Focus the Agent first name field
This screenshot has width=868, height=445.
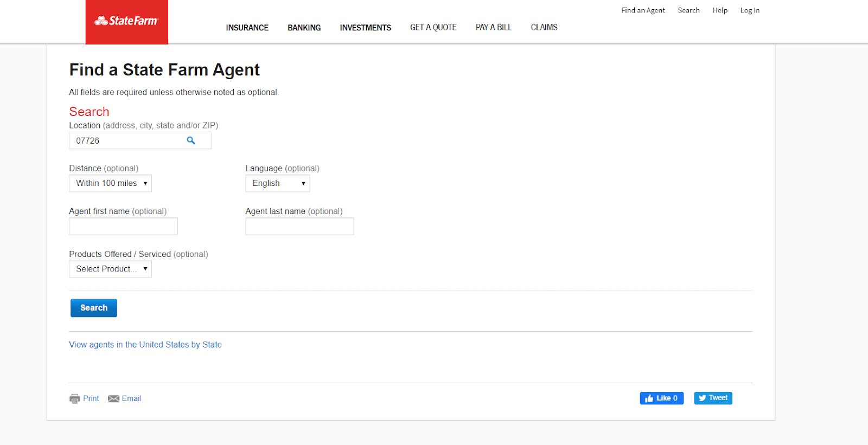pos(123,226)
